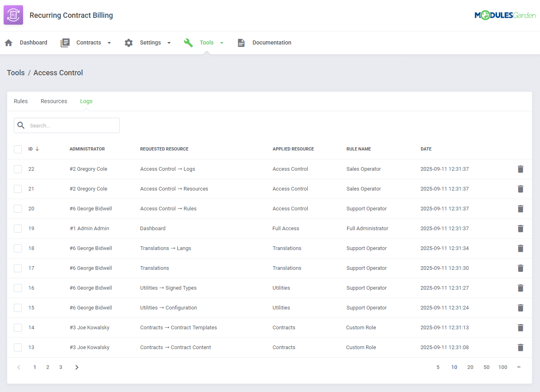Click the Tools wrench icon

point(188,42)
